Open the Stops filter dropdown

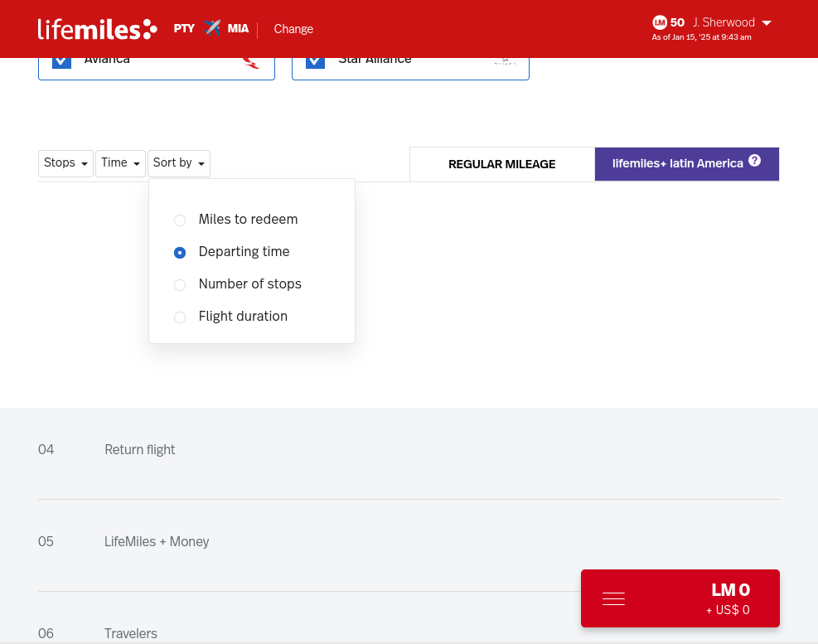click(x=65, y=163)
